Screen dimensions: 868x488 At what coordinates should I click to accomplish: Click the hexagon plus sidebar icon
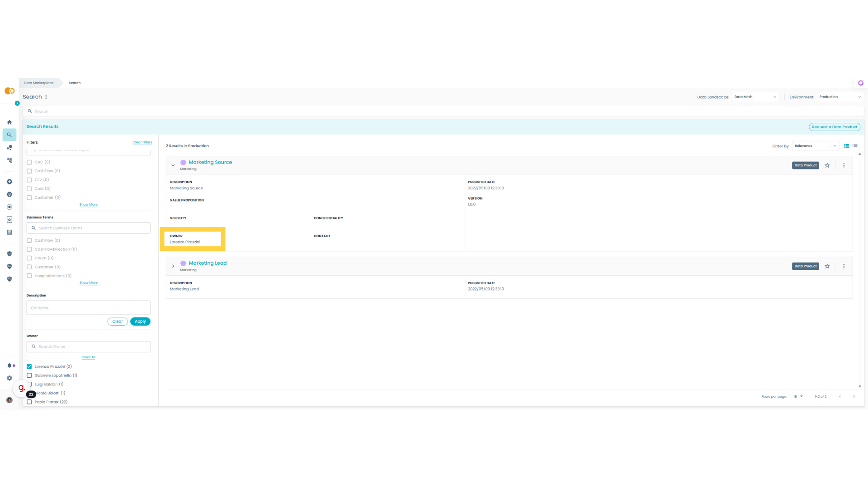point(9,182)
